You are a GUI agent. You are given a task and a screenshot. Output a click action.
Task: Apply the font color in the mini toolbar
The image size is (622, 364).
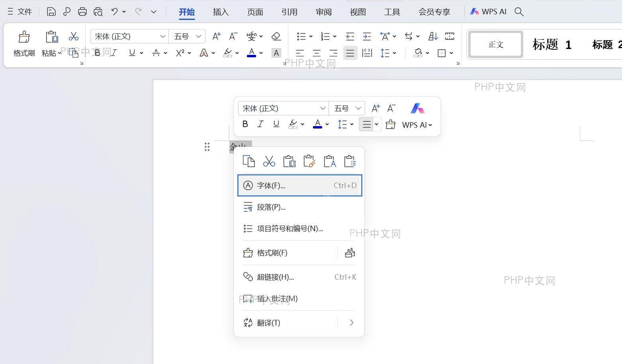pos(317,124)
